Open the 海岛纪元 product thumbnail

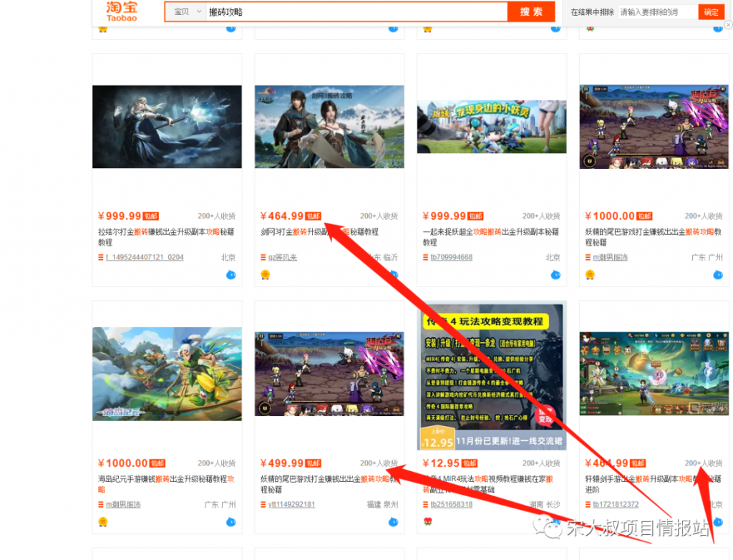click(167, 374)
